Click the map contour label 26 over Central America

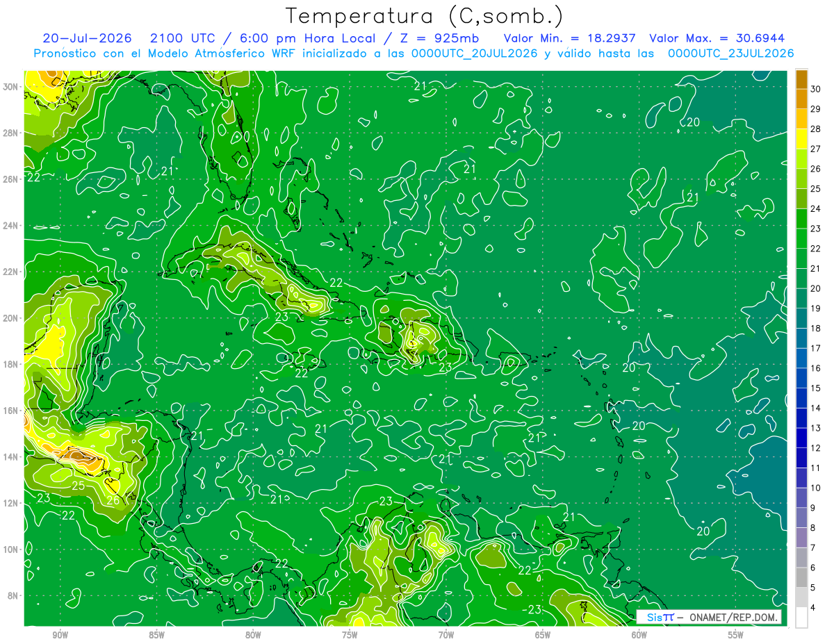pyautogui.click(x=113, y=499)
